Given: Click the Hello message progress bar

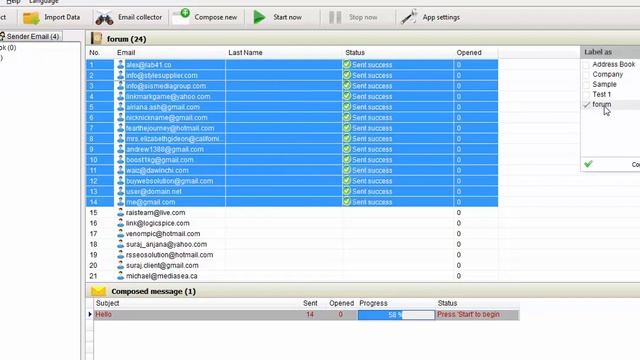Looking at the screenshot, I should 396,315.
